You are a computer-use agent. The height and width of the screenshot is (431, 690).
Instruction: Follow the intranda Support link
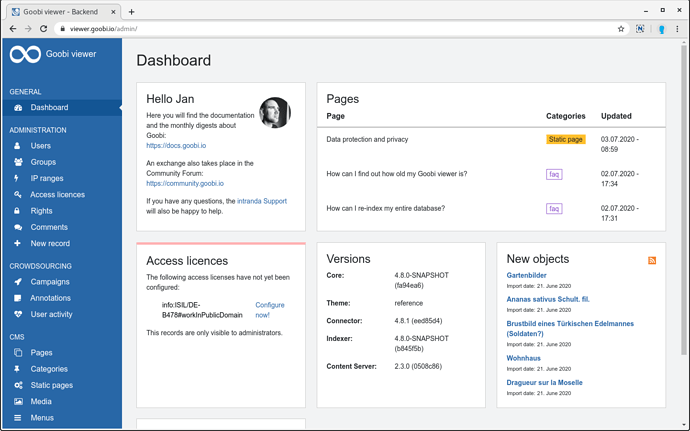tap(262, 201)
